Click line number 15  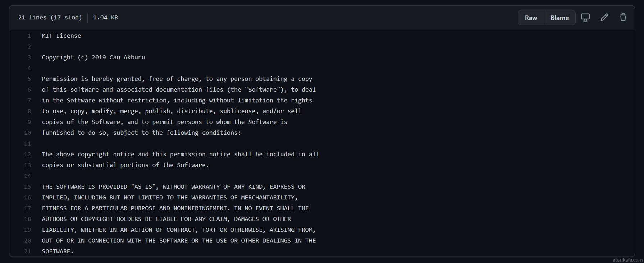(28, 187)
